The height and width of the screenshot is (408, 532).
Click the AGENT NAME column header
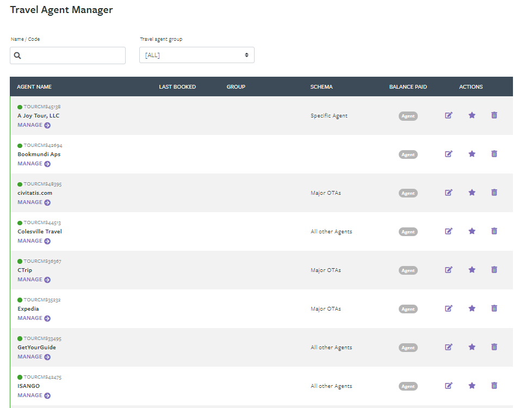pos(34,87)
